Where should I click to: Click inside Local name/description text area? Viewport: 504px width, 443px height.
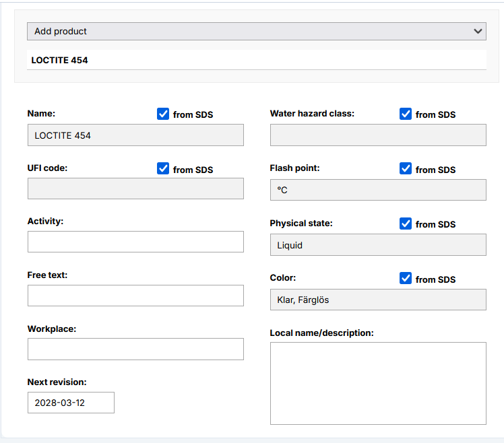378,383
